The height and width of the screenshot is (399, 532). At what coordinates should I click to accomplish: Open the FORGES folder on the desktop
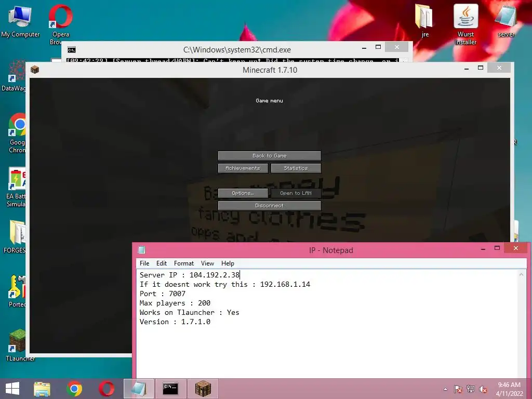point(14,237)
